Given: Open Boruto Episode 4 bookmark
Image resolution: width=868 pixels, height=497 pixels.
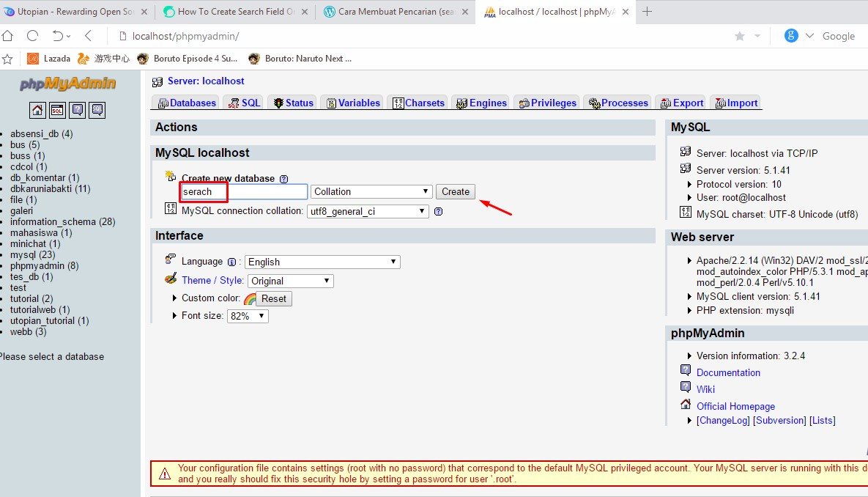Looking at the screenshot, I should click(187, 59).
